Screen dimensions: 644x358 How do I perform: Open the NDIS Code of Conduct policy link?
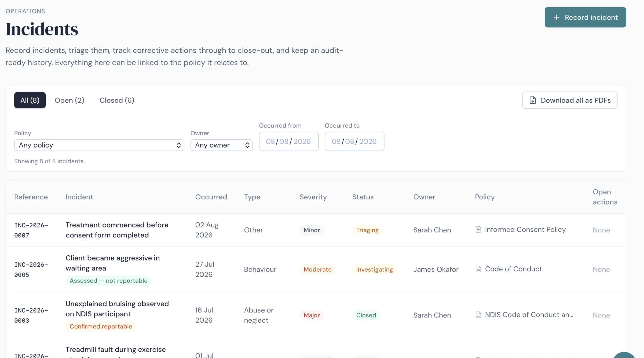point(529,314)
